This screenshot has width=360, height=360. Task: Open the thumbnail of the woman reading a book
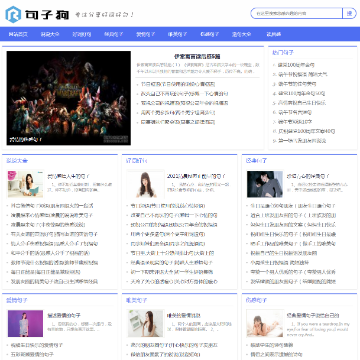(x=25, y=184)
